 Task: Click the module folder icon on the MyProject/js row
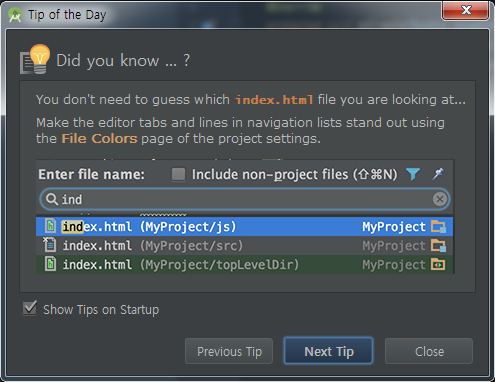coord(438,227)
